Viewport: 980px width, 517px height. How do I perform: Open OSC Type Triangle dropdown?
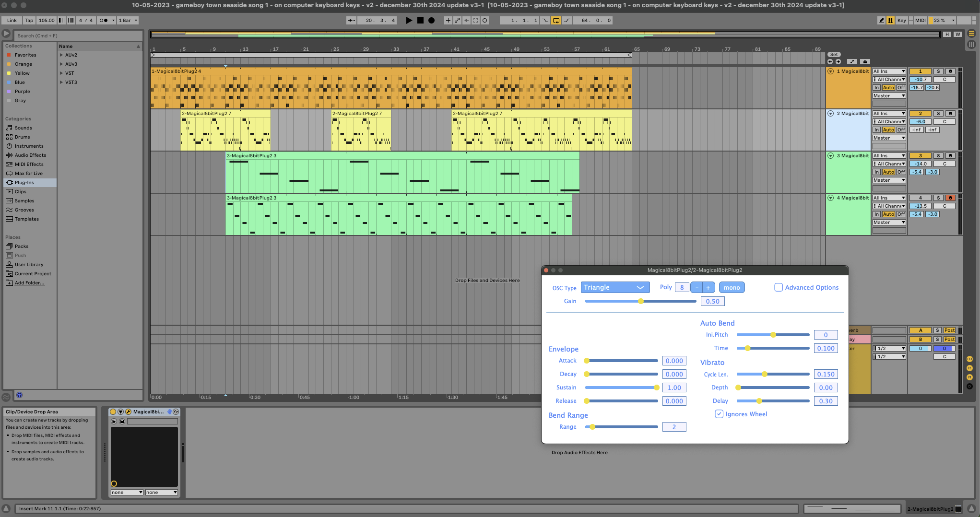tap(615, 288)
